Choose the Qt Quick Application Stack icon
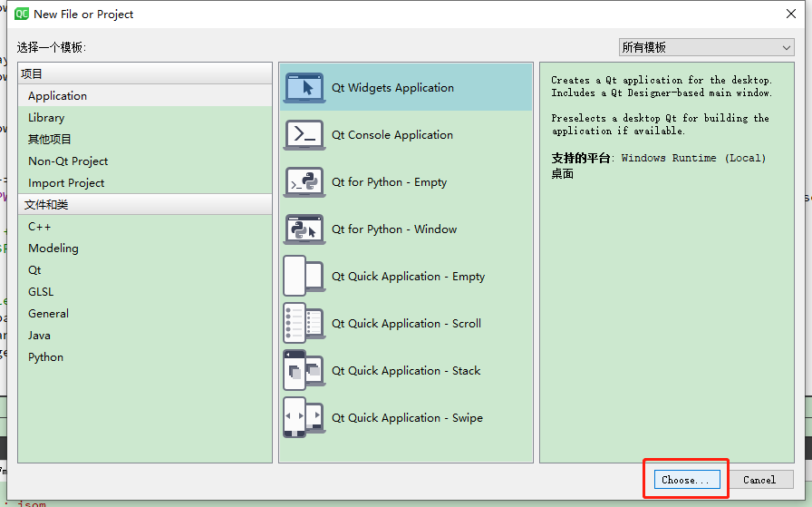Screen dimensions: 812x507 pos(304,371)
